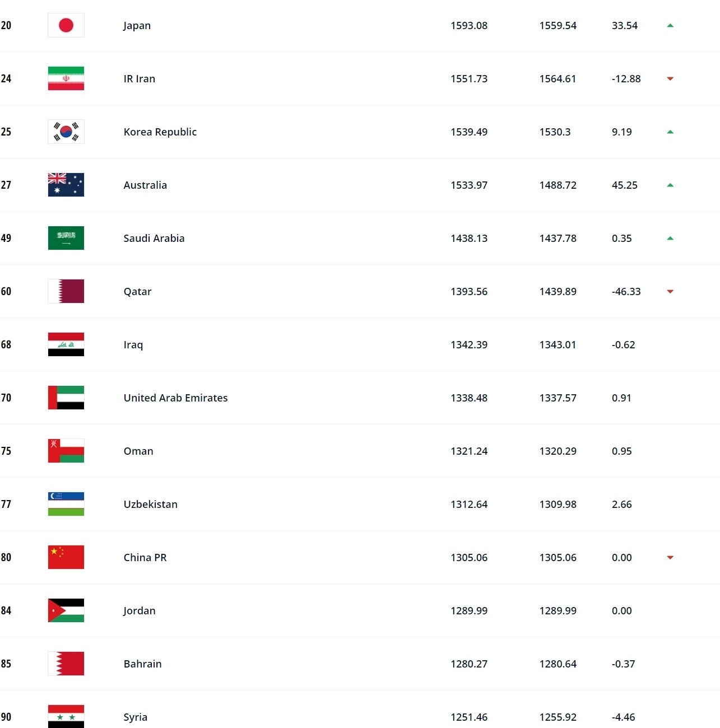Viewport: 720px width, 728px height.
Task: Click the Australia flag icon
Action: (x=66, y=185)
